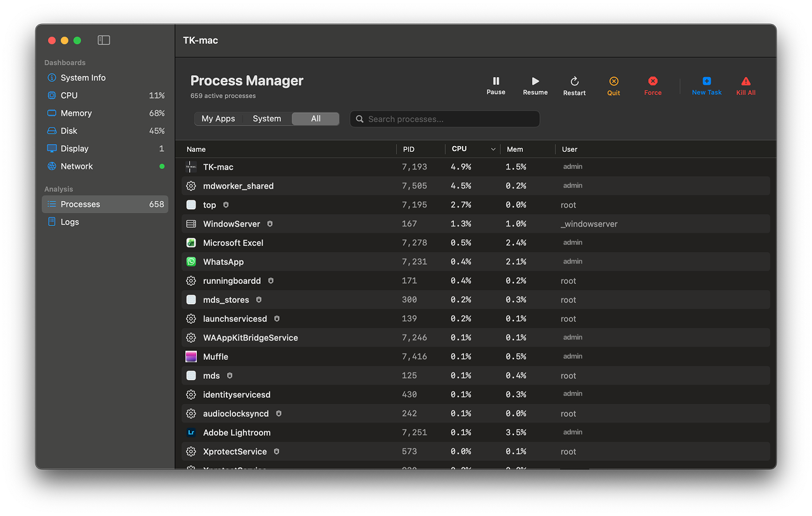Sort processes by Mem column
Image resolution: width=812 pixels, height=516 pixels.
pyautogui.click(x=515, y=149)
